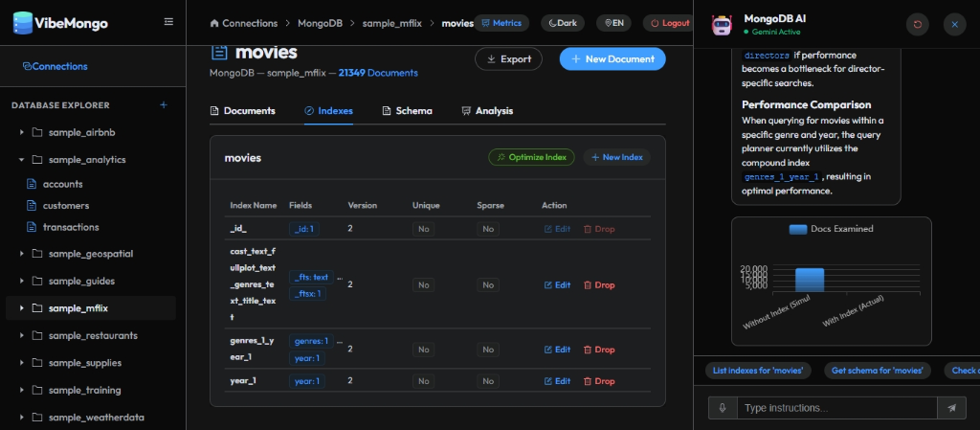
Task: Log out using the Logout button
Action: 669,23
